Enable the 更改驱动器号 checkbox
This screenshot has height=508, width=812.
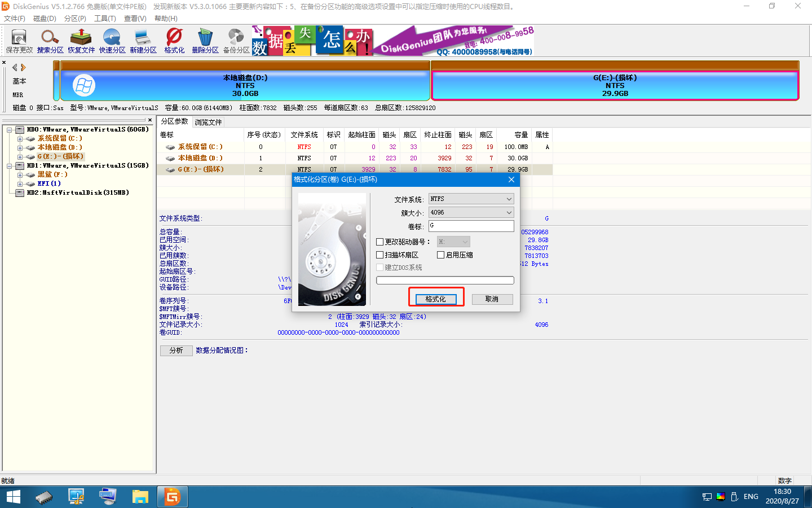[380, 242]
